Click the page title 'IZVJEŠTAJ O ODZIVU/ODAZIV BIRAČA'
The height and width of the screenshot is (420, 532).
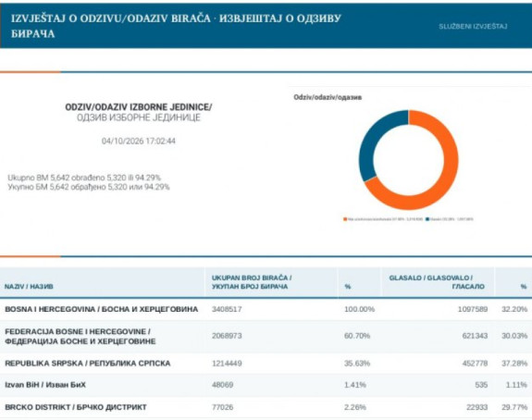pyautogui.click(x=111, y=19)
